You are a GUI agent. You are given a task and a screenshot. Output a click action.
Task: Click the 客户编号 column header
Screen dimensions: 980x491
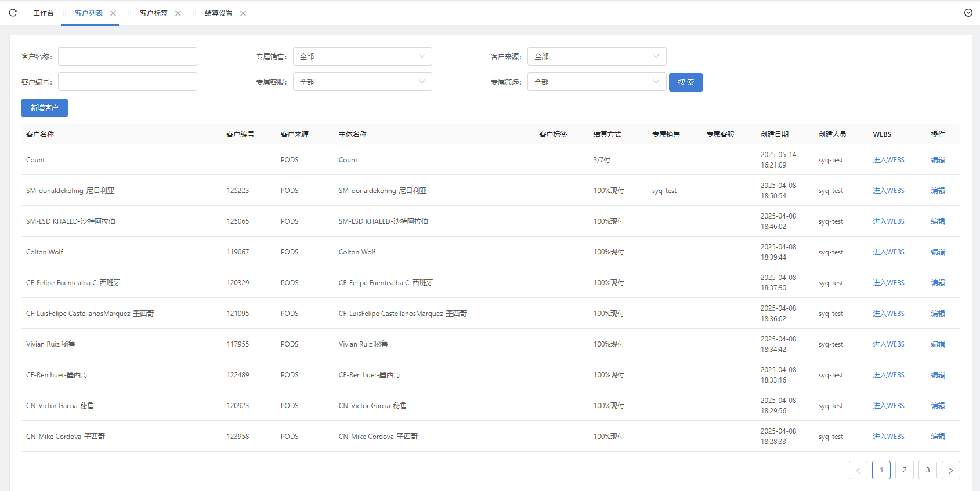click(x=240, y=134)
